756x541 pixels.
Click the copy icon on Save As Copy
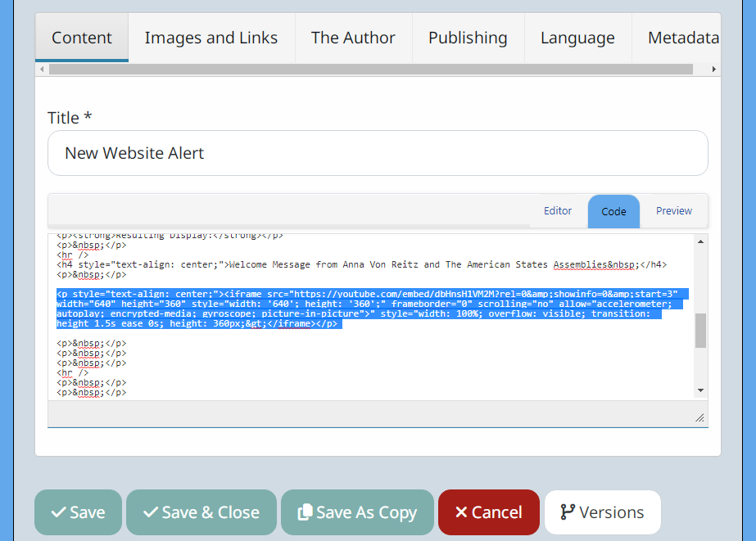tap(305, 512)
